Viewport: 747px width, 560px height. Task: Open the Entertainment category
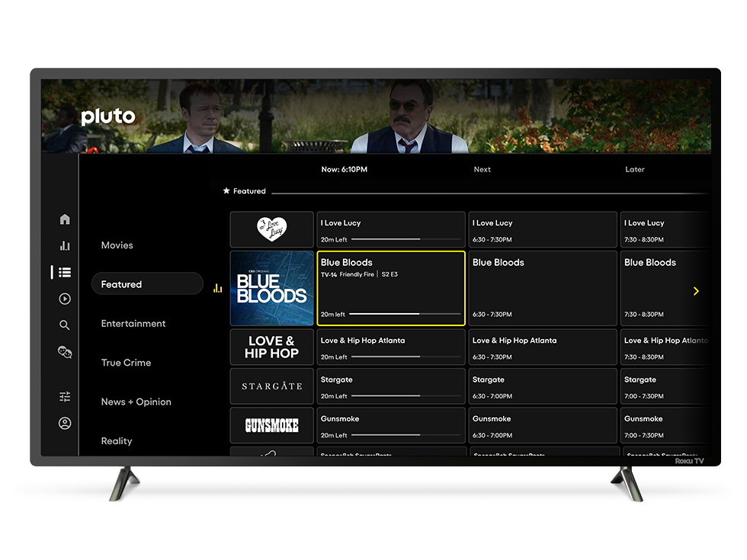coord(133,323)
